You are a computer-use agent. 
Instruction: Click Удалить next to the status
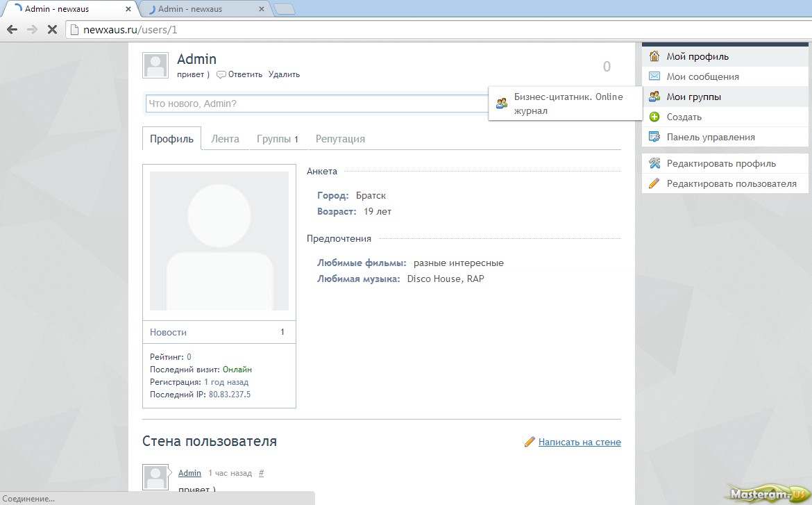pyautogui.click(x=284, y=74)
